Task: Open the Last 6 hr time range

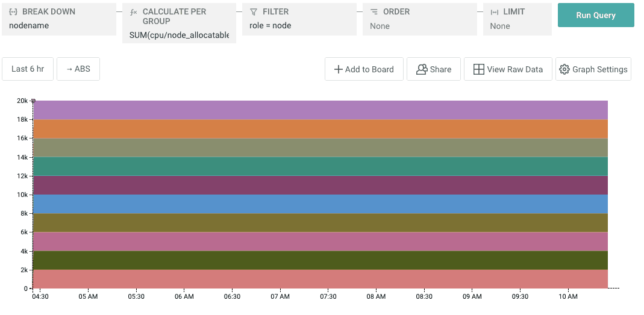Action: (28, 69)
